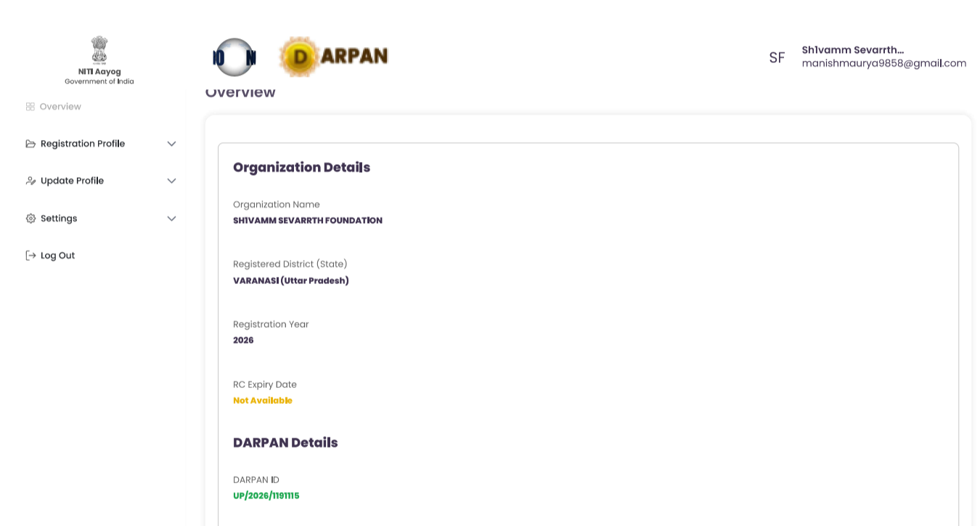Click the Organization Details heading
The image size is (980, 526).
(x=301, y=167)
